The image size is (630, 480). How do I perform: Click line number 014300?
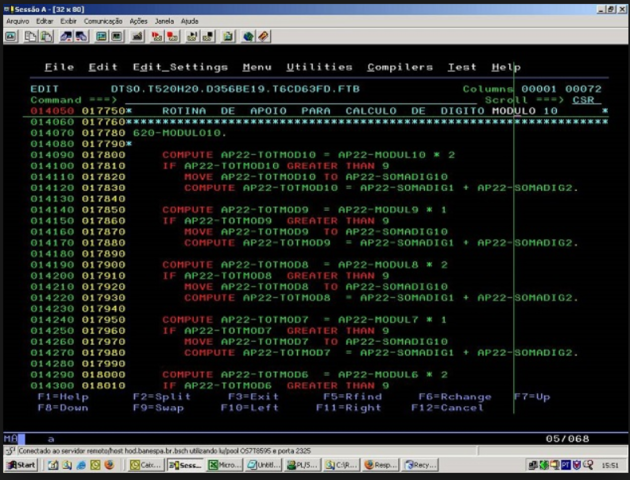pos(52,386)
